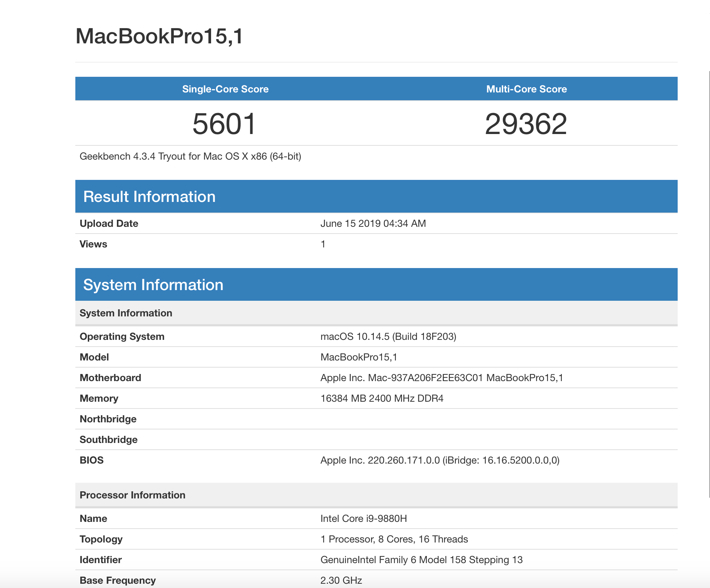Viewport: 710px width, 588px height.
Task: Select the 2.30 GHz frequency value
Action: click(341, 581)
